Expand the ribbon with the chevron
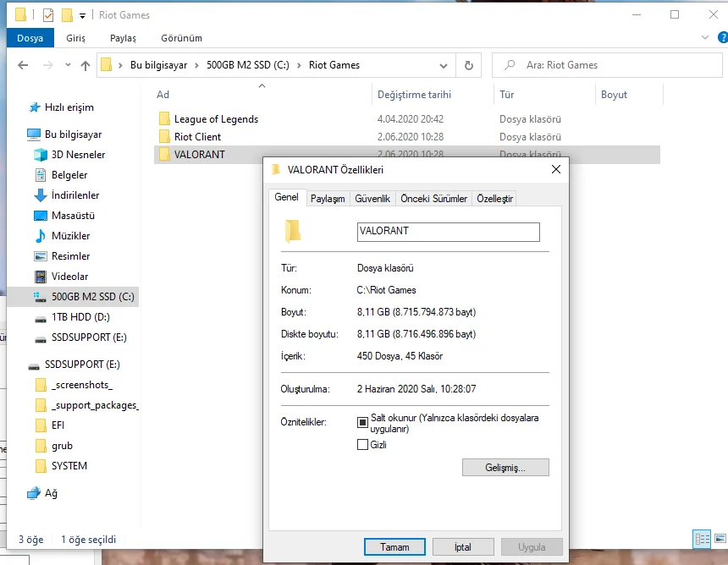 (705, 37)
